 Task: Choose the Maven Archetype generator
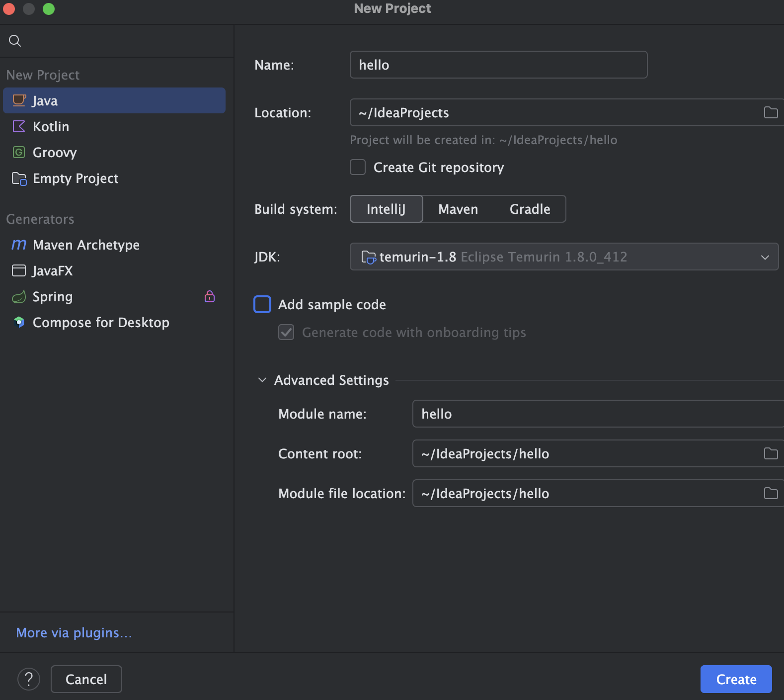click(x=114, y=245)
